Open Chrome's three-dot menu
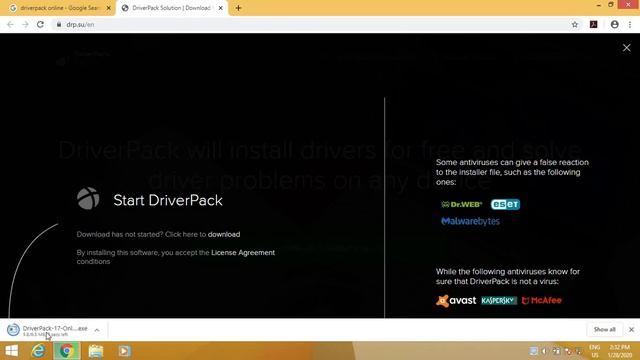The height and width of the screenshot is (360, 640). [630, 24]
